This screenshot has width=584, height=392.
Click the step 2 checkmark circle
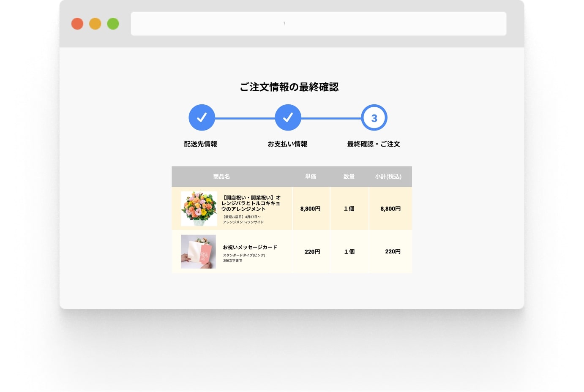coord(288,117)
